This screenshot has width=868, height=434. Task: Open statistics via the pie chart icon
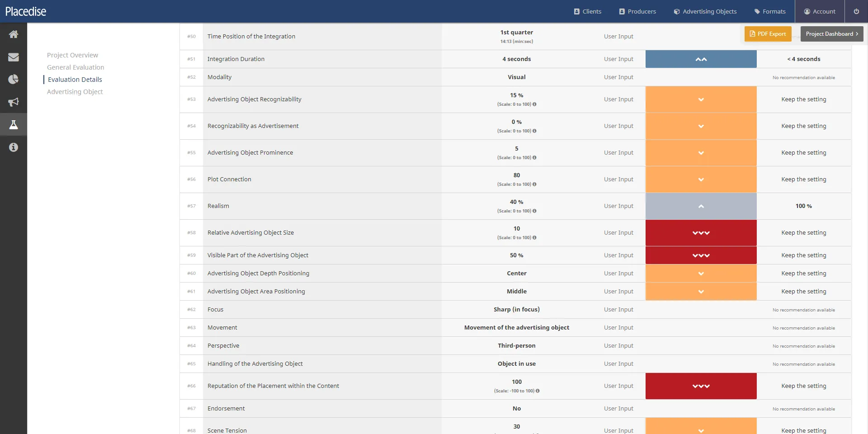[x=14, y=79]
